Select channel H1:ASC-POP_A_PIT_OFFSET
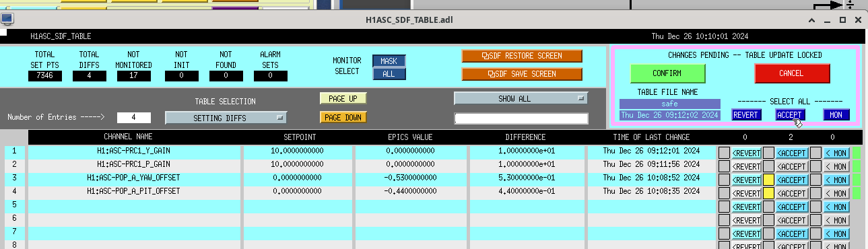The image size is (868, 249). click(133, 191)
